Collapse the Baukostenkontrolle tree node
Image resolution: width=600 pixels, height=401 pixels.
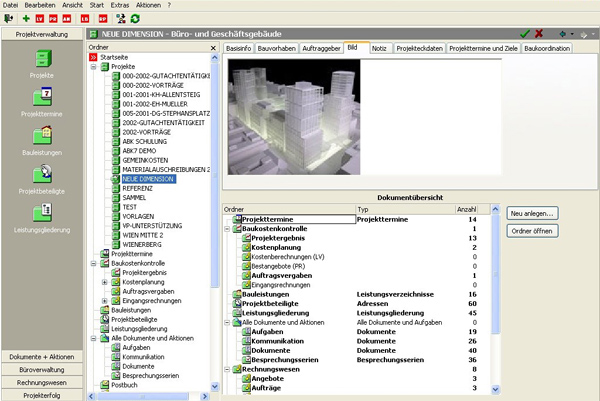click(x=93, y=264)
